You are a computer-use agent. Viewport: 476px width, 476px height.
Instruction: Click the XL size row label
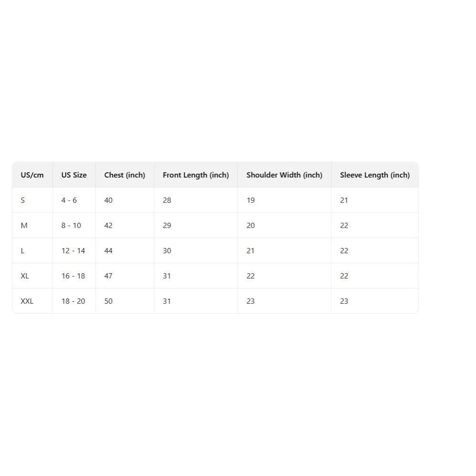click(25, 276)
